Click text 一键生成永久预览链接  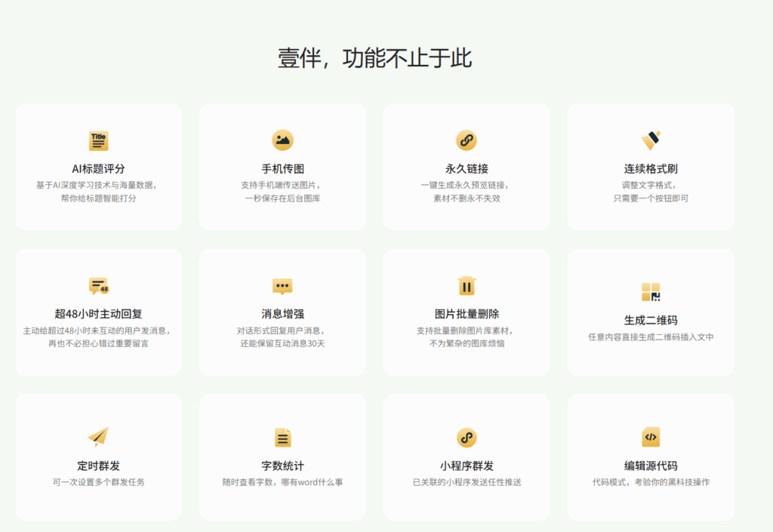463,185
